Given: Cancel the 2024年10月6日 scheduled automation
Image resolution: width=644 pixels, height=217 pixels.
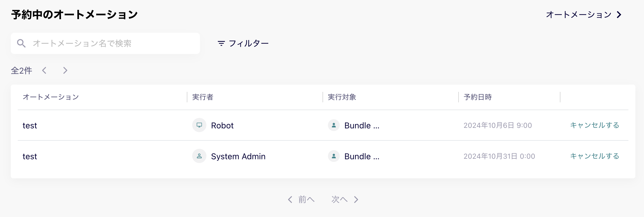Looking at the screenshot, I should click(595, 125).
